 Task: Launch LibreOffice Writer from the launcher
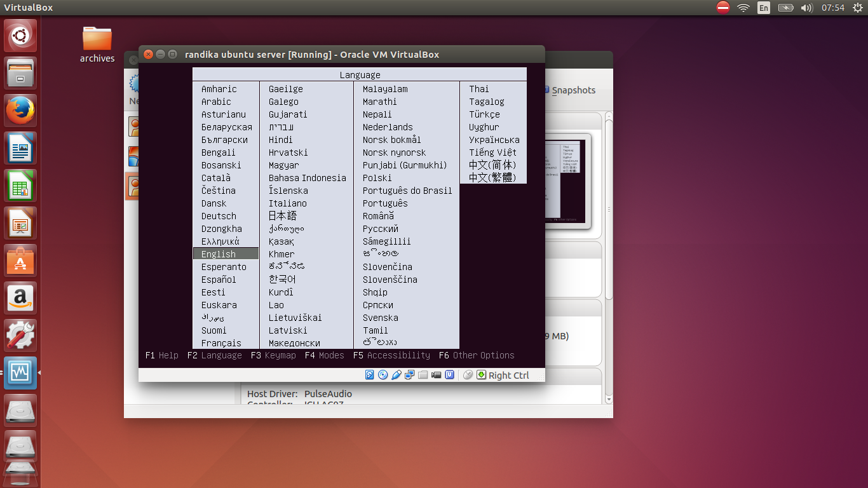[x=20, y=149]
